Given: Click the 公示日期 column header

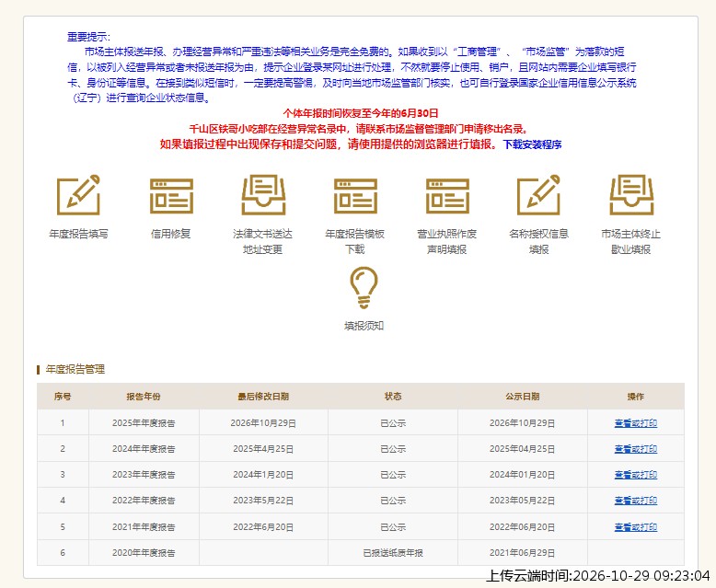Looking at the screenshot, I should coord(523,397).
